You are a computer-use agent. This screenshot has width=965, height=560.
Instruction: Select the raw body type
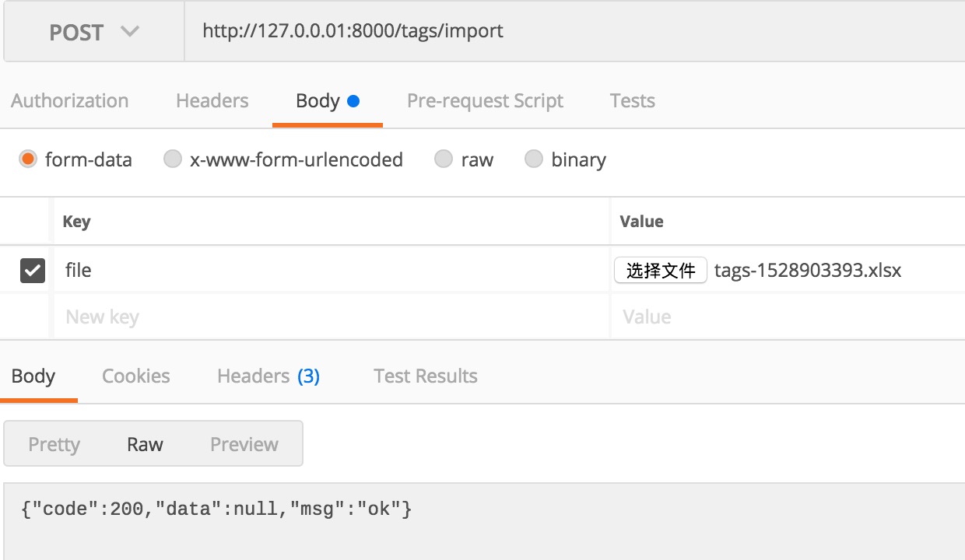point(444,159)
